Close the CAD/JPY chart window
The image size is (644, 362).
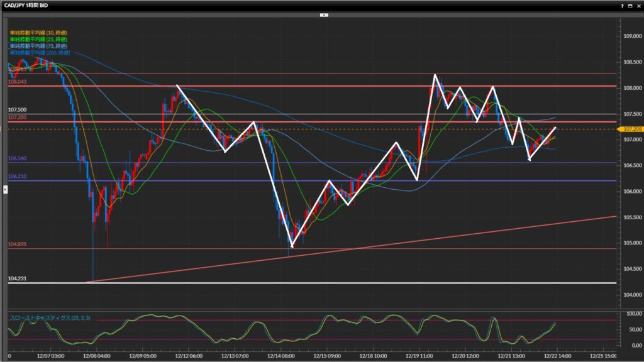[638, 5]
